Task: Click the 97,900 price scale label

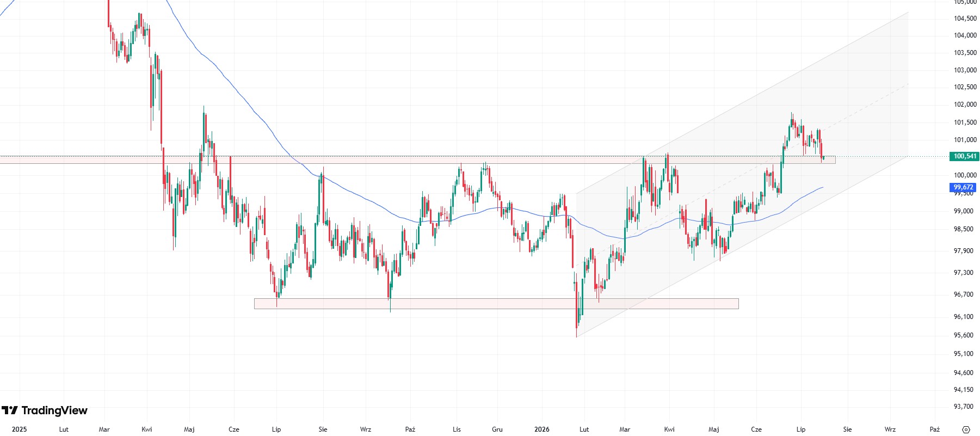Action: tap(963, 251)
